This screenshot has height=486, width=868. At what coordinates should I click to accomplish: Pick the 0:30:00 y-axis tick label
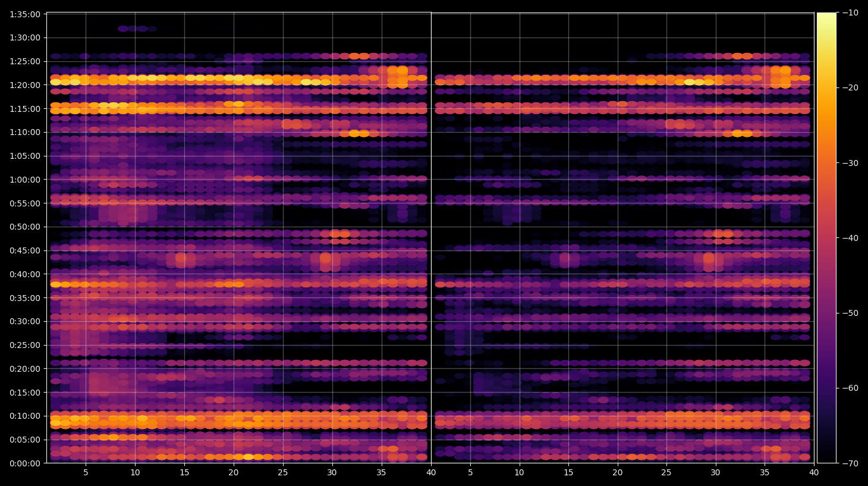click(25, 321)
